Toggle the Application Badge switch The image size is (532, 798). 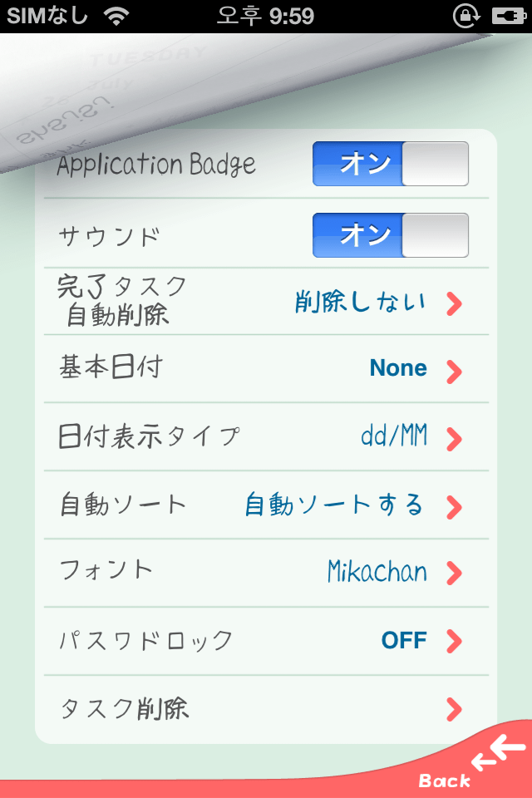click(x=391, y=164)
